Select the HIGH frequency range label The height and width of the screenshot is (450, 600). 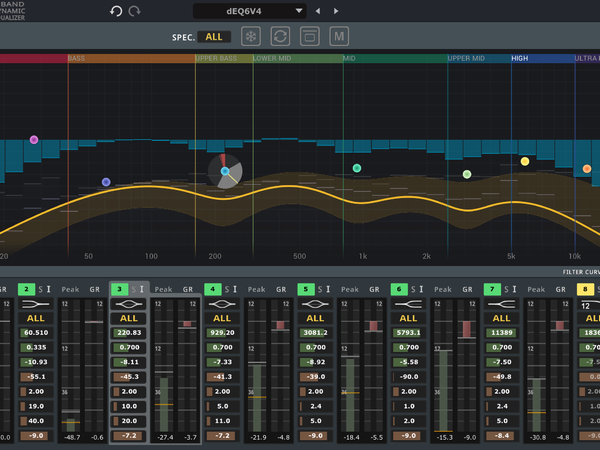[520, 59]
